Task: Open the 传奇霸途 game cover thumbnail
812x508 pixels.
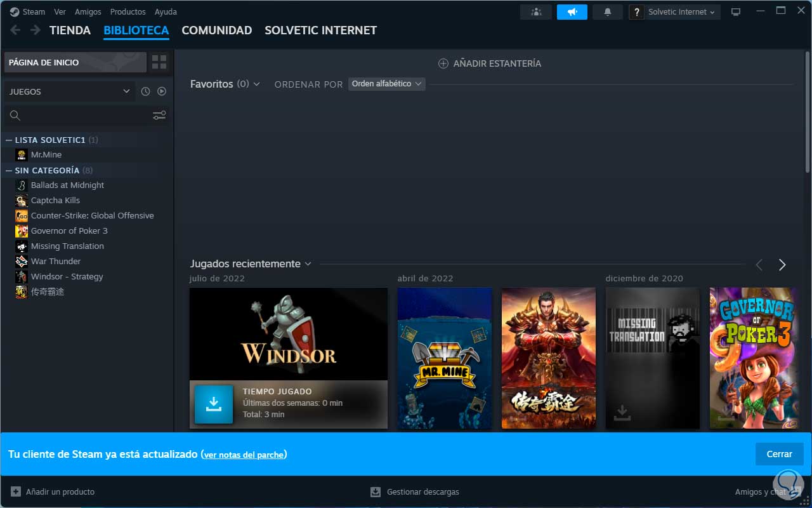Action: point(549,358)
